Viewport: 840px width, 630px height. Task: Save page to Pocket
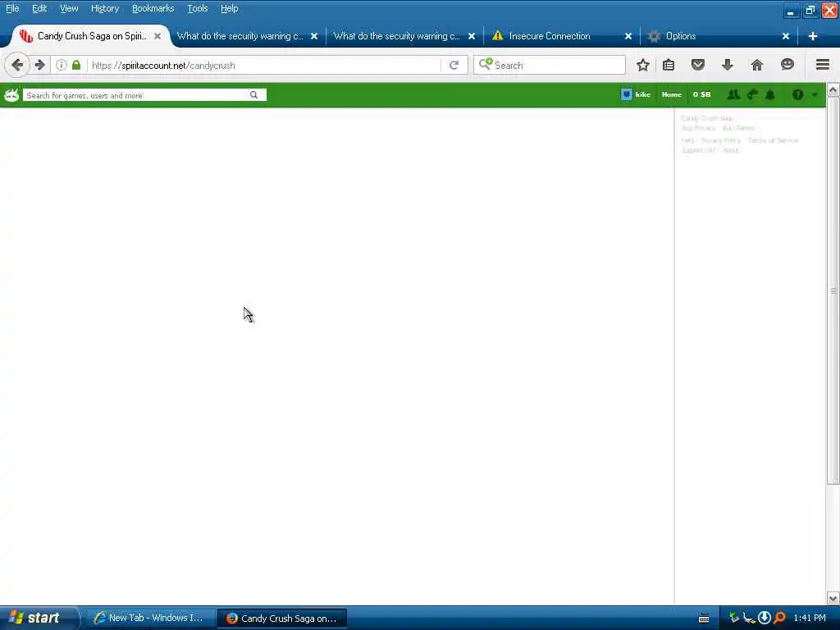(697, 66)
